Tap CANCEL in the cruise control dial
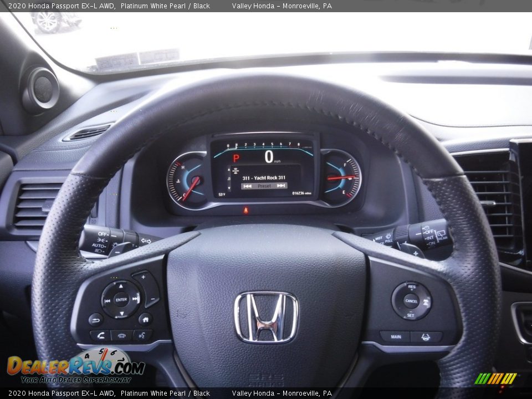Viewport: 532px width, 399px height. click(411, 301)
